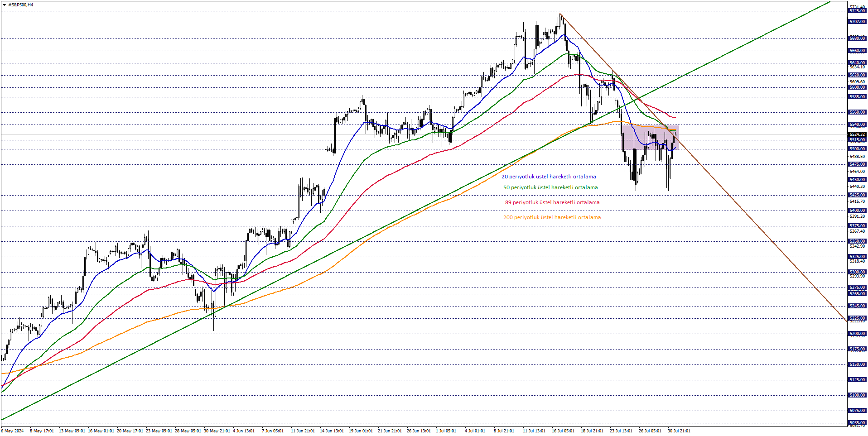
Task: Click the 5450.00 price level label
Action: (x=857, y=180)
